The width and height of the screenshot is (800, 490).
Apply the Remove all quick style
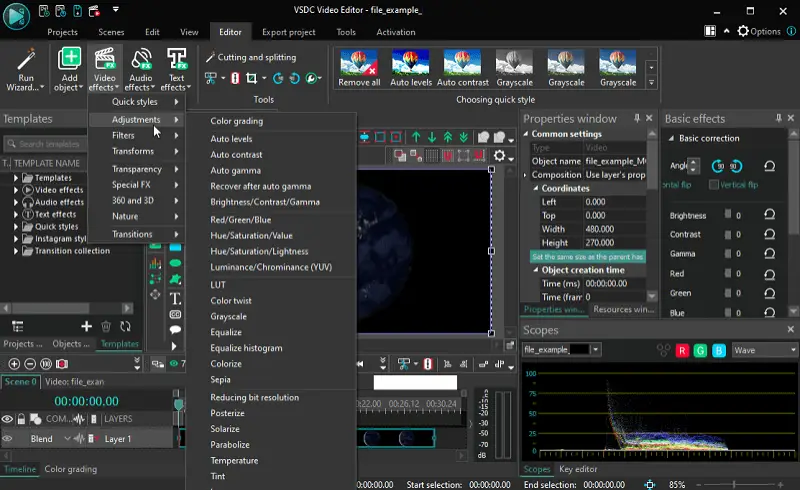pos(359,68)
